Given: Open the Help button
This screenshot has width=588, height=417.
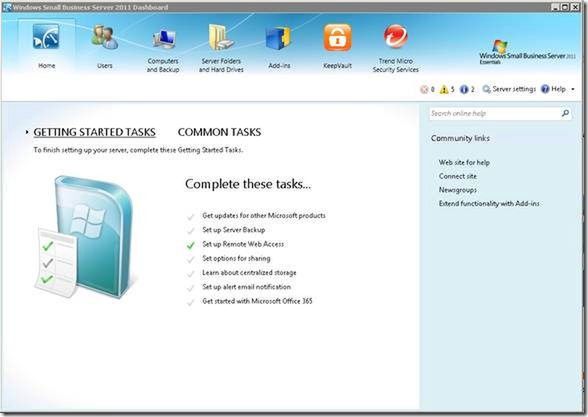Looking at the screenshot, I should [x=554, y=89].
